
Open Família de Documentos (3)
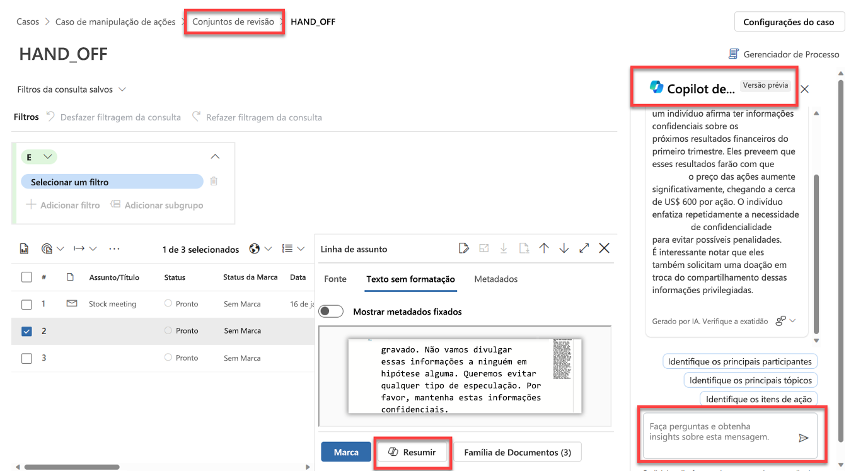pyautogui.click(x=518, y=452)
